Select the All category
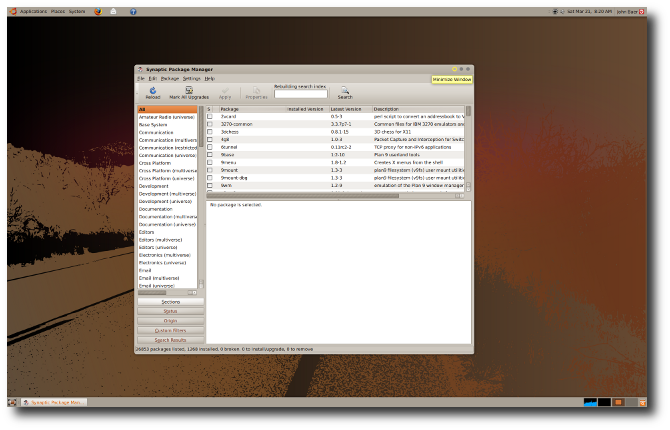The width and height of the screenshot is (670, 430). click(168, 109)
